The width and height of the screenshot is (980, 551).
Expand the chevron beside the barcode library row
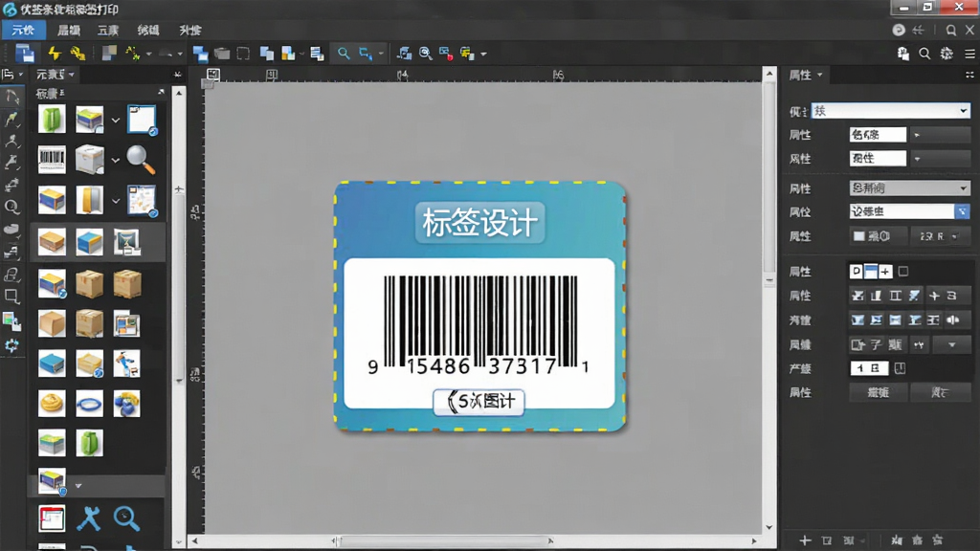[116, 161]
